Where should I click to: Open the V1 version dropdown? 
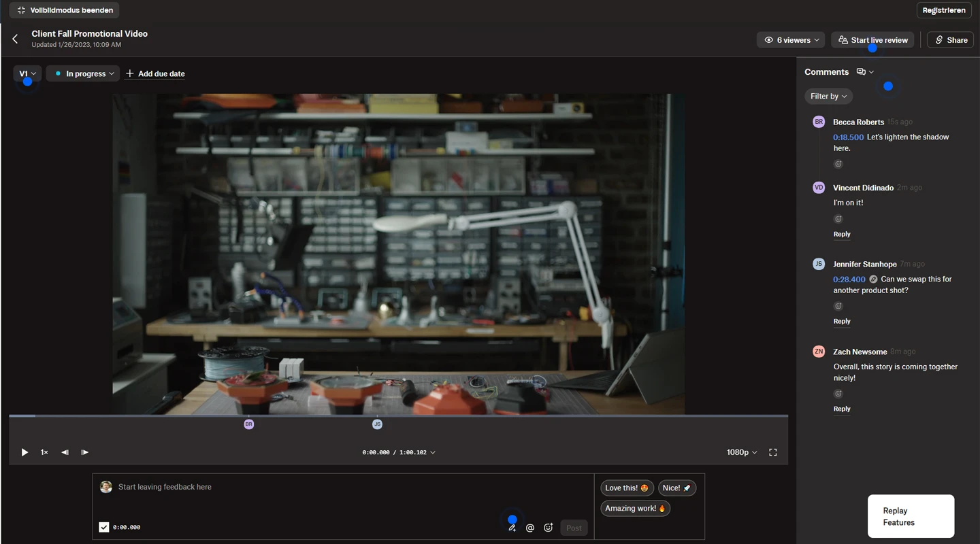click(x=28, y=73)
